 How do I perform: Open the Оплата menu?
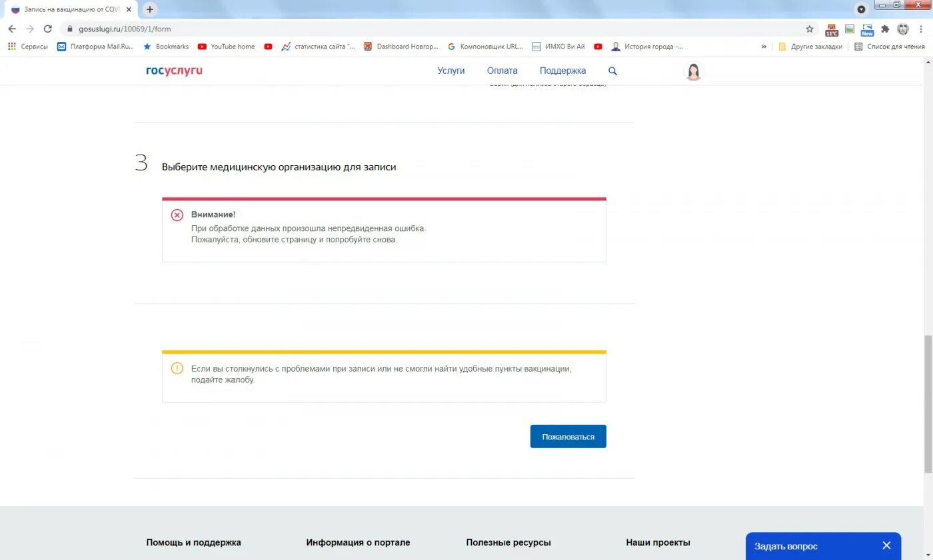502,71
